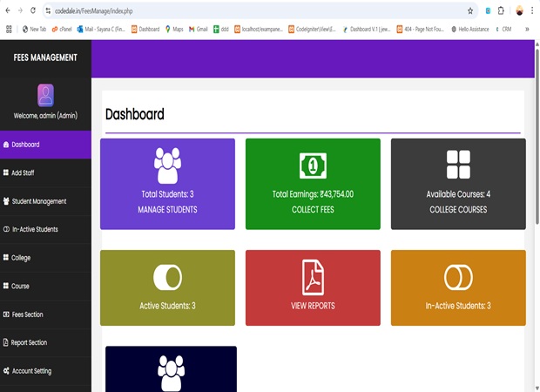The width and height of the screenshot is (540, 392).
Task: Click the PDF icon on View Reports card
Action: [x=313, y=277]
